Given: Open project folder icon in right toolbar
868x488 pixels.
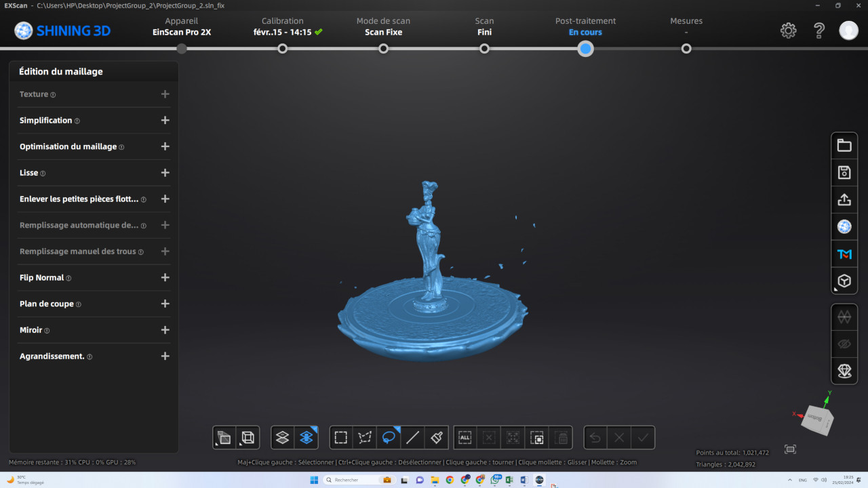Looking at the screenshot, I should (844, 145).
